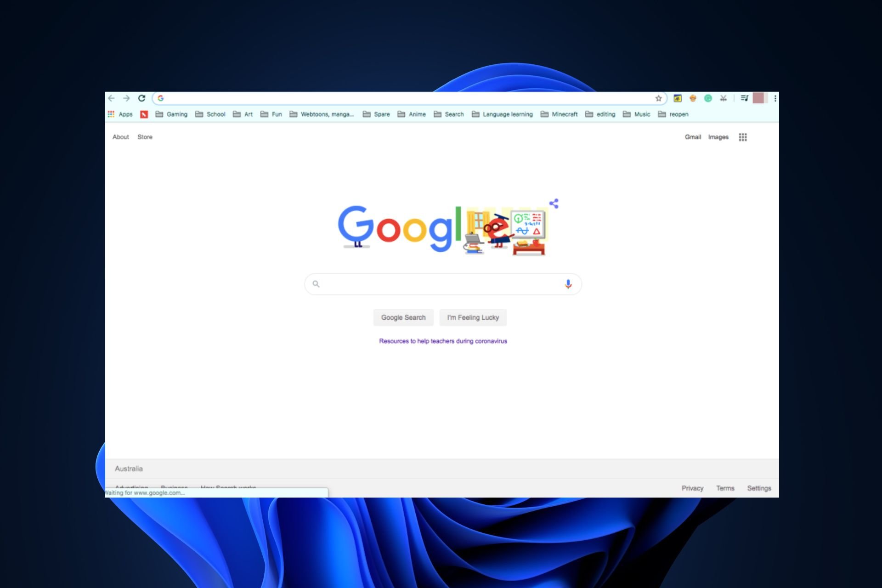This screenshot has width=882, height=588.
Task: Open the Apps shortcut in bookmarks bar
Action: [x=120, y=114]
